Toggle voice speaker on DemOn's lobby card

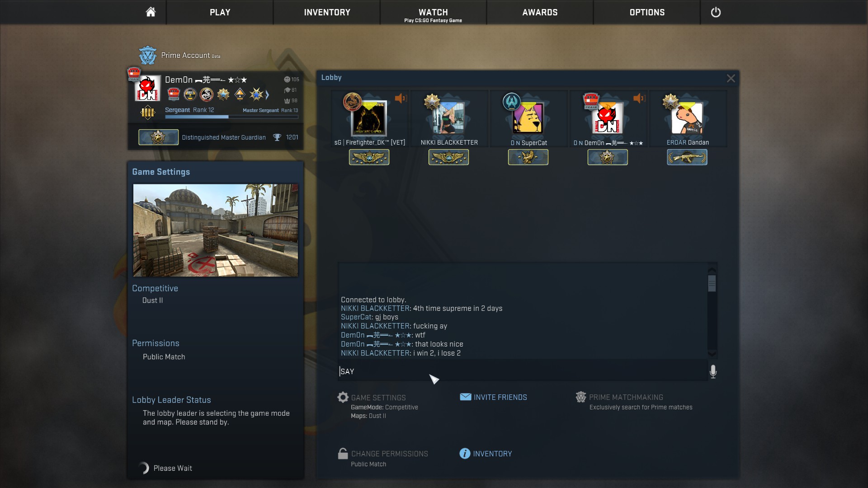[639, 98]
